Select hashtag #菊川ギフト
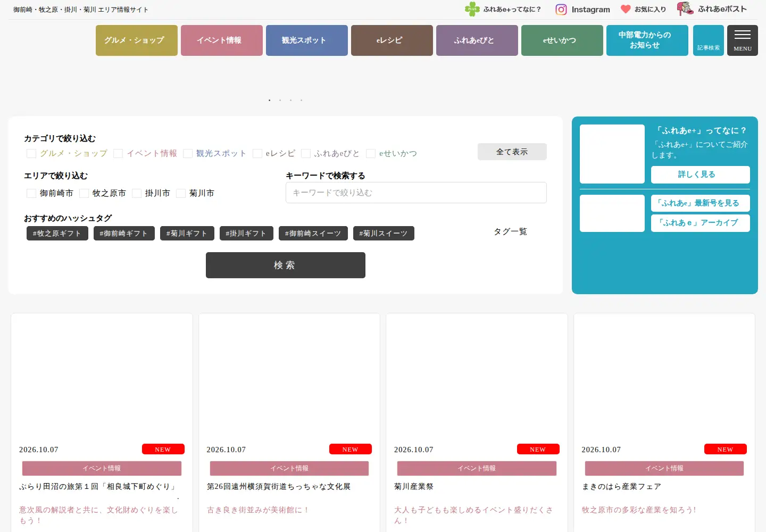The height and width of the screenshot is (532, 766). click(187, 234)
